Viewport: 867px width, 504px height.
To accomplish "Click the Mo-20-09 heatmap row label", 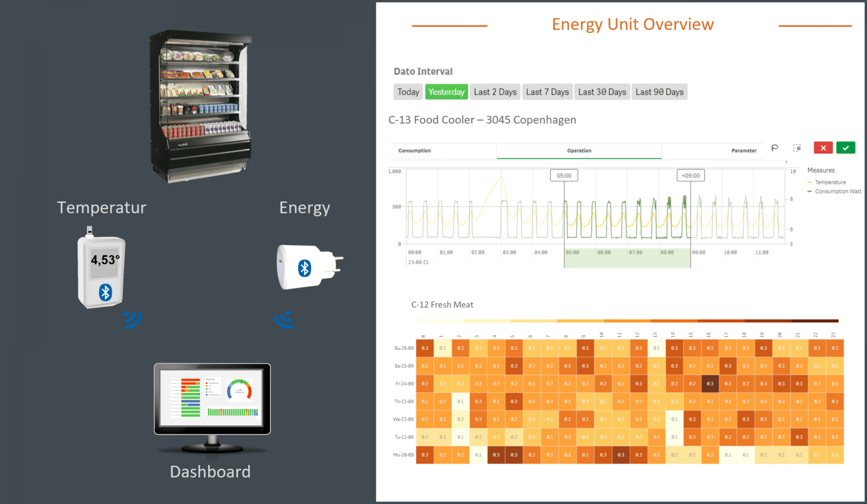I will tap(403, 455).
